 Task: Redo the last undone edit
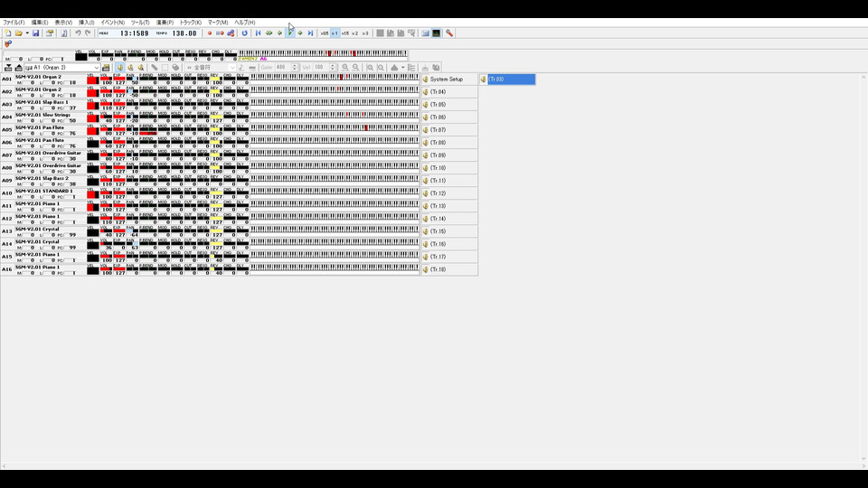88,33
